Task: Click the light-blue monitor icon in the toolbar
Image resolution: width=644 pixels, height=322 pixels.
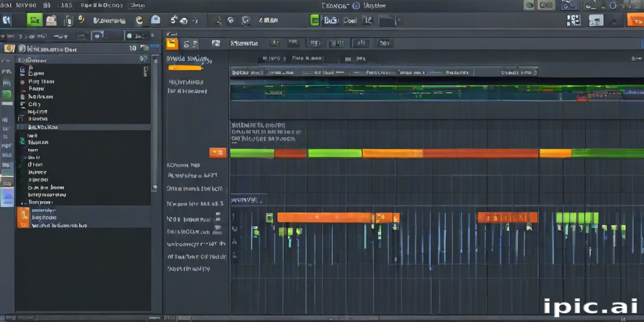Action: pyautogui.click(x=155, y=19)
